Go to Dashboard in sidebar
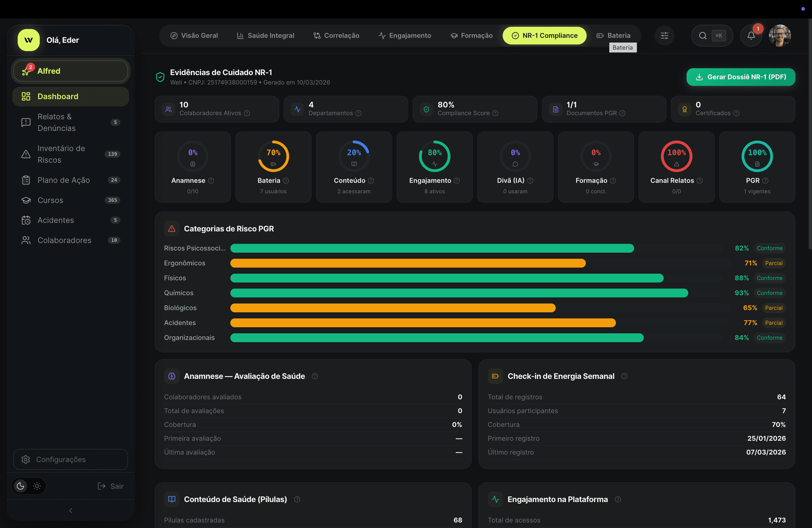The image size is (812, 528). 71,97
